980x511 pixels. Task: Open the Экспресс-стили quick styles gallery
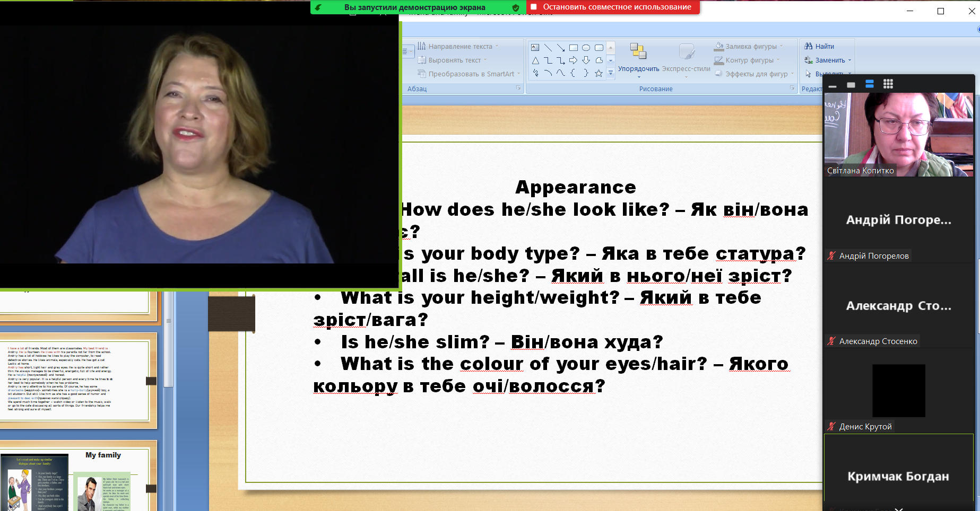686,60
